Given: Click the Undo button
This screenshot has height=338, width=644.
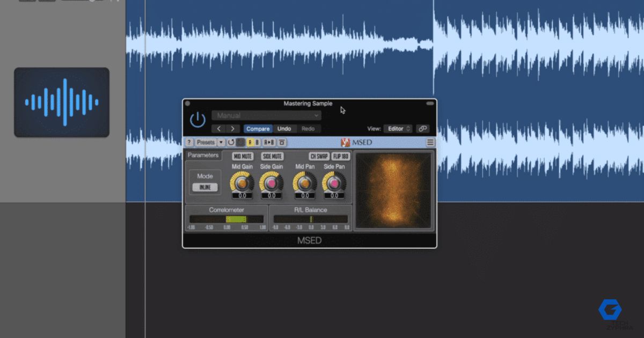Looking at the screenshot, I should click(284, 129).
